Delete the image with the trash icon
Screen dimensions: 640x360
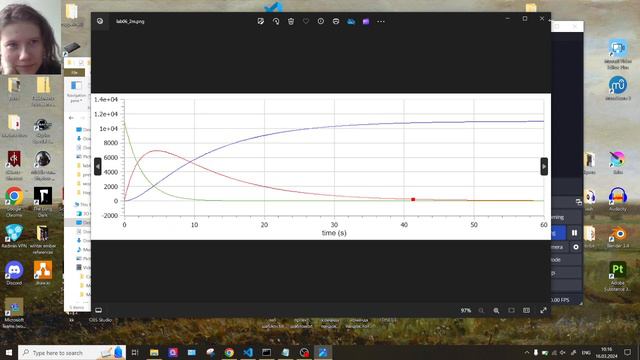[x=291, y=21]
